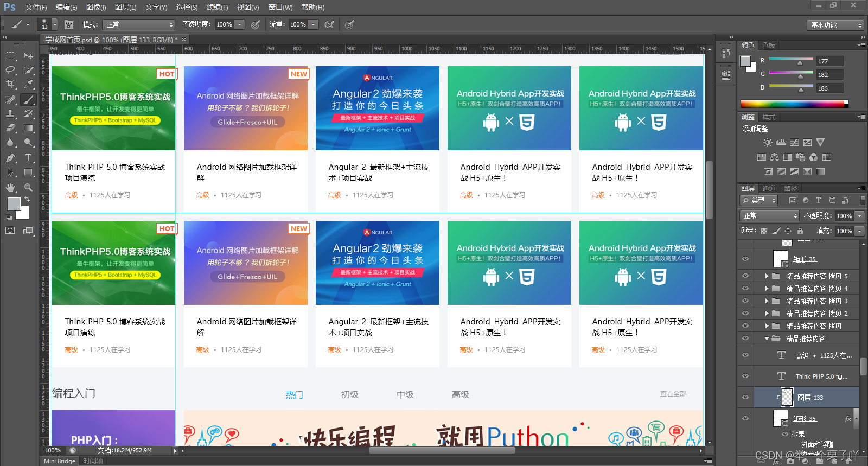Open the layer filter 类型 dropdown
This screenshot has height=466, width=868.
click(759, 200)
